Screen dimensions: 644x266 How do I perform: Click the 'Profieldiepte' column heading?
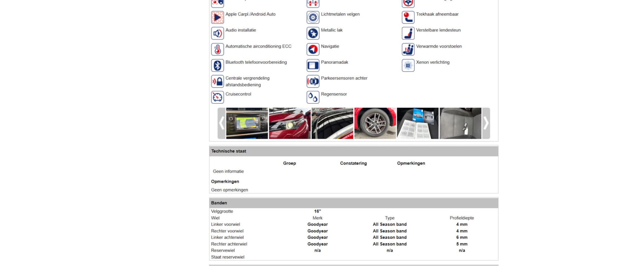pos(462,218)
